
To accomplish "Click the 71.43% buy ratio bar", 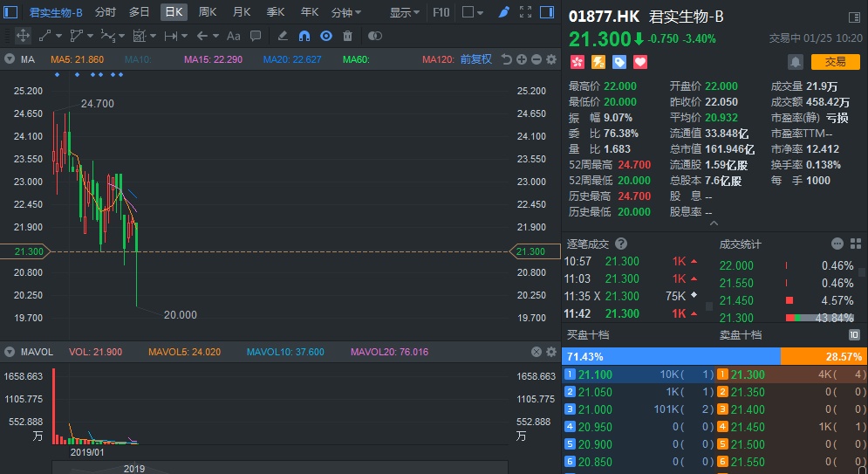I will [x=671, y=357].
